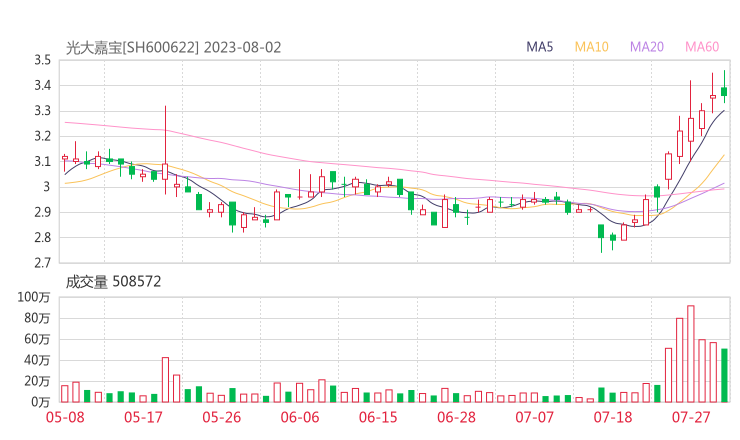
Task: Click the 3.5 price axis label
Action: pos(42,60)
